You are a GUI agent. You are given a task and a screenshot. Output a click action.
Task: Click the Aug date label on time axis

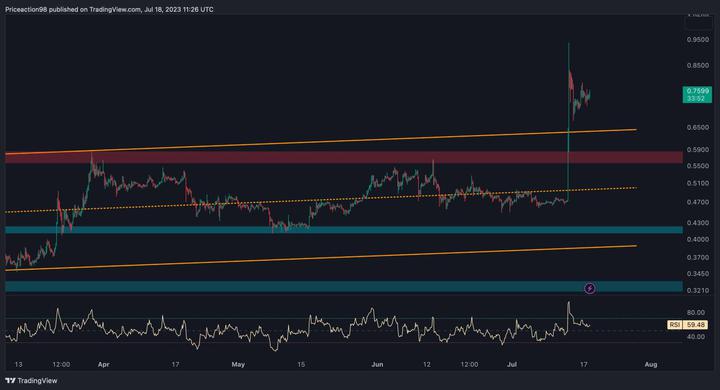(x=651, y=364)
